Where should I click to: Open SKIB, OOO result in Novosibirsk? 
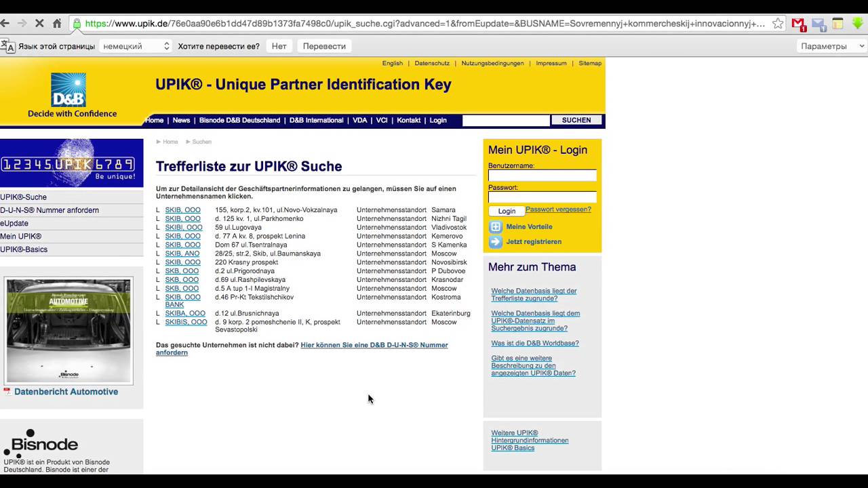[x=183, y=262]
